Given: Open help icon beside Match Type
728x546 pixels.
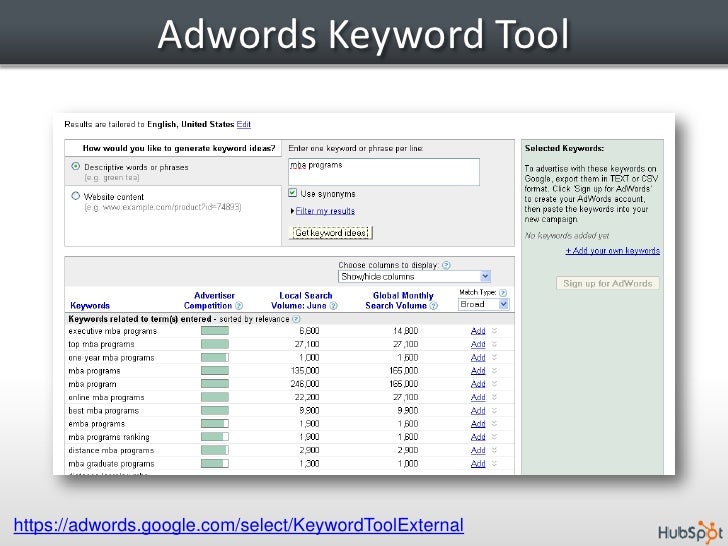Looking at the screenshot, I should point(503,293).
